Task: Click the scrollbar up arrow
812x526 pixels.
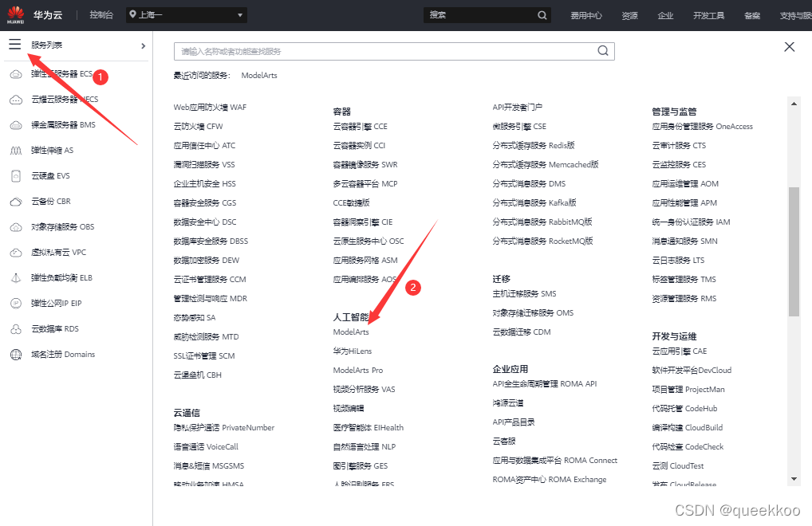Action: coord(794,104)
